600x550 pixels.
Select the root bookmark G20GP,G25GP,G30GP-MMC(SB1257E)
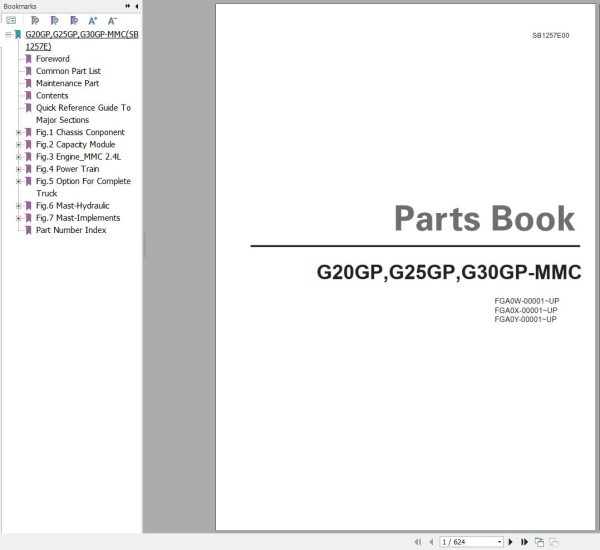[x=82, y=40]
